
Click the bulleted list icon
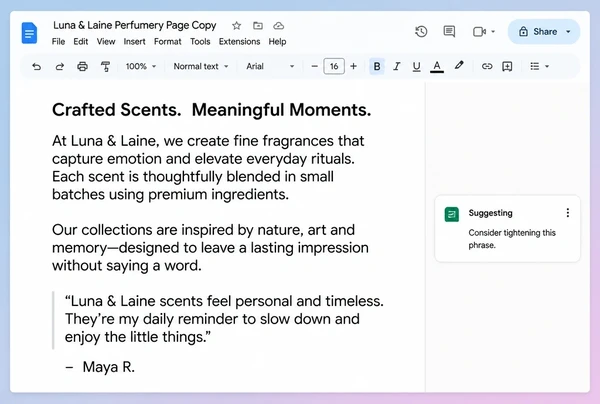click(x=535, y=66)
